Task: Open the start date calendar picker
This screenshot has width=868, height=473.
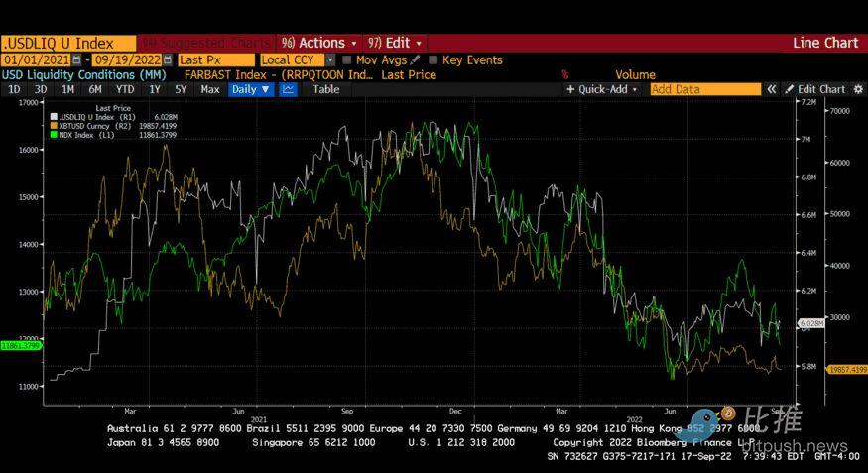Action: tap(76, 60)
